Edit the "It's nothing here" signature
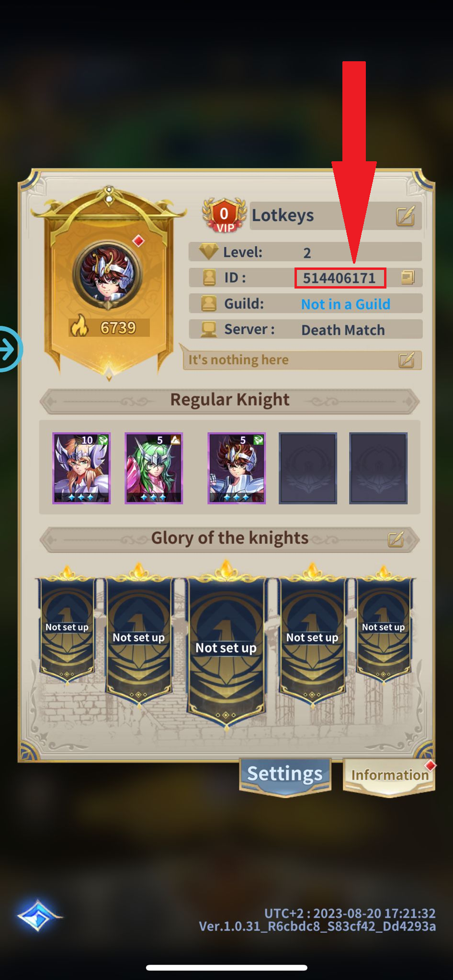The width and height of the screenshot is (453, 980). (x=407, y=360)
